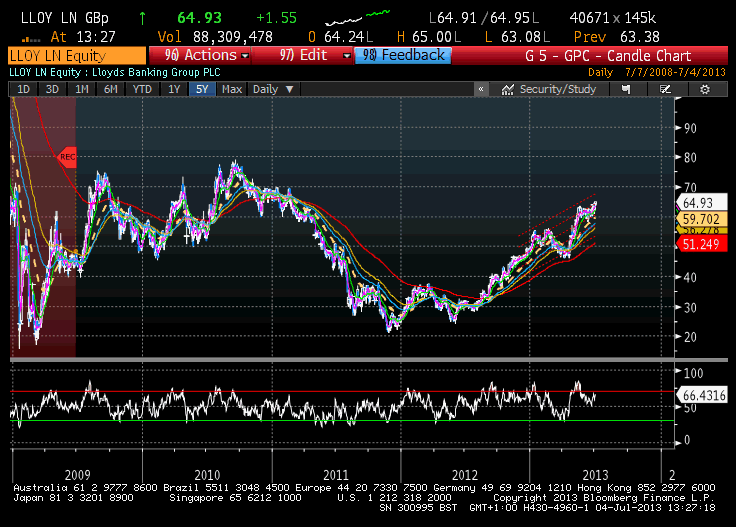Image resolution: width=736 pixels, height=527 pixels.
Task: Click the last price label 64.93
Action: pyautogui.click(x=701, y=203)
